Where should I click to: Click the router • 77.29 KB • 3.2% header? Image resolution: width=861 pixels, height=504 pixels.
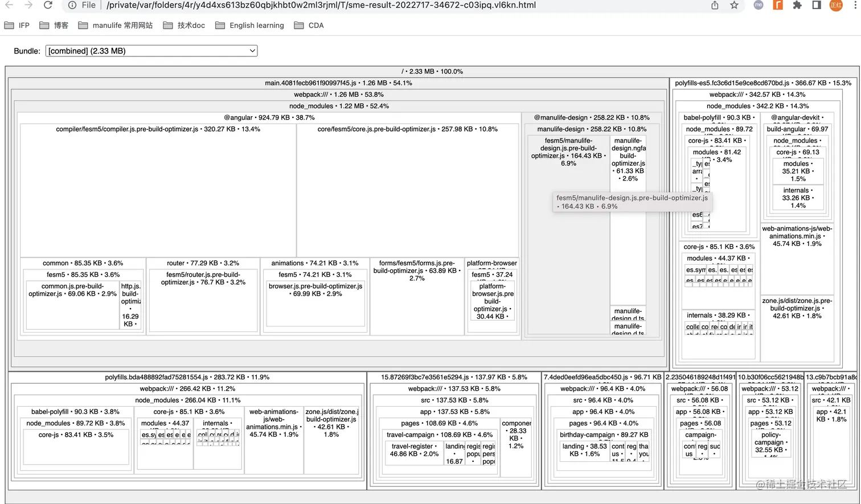pyautogui.click(x=203, y=263)
